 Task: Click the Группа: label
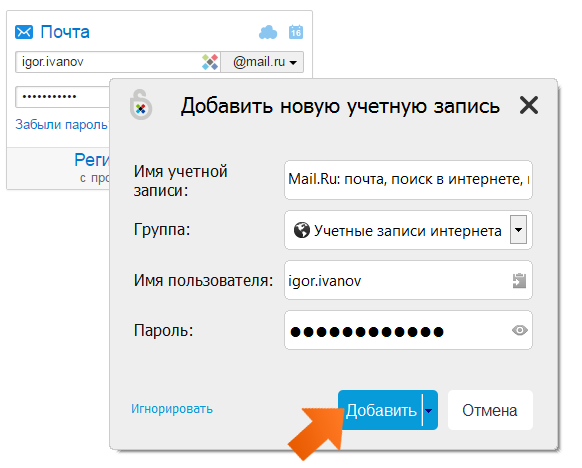pyautogui.click(x=162, y=229)
